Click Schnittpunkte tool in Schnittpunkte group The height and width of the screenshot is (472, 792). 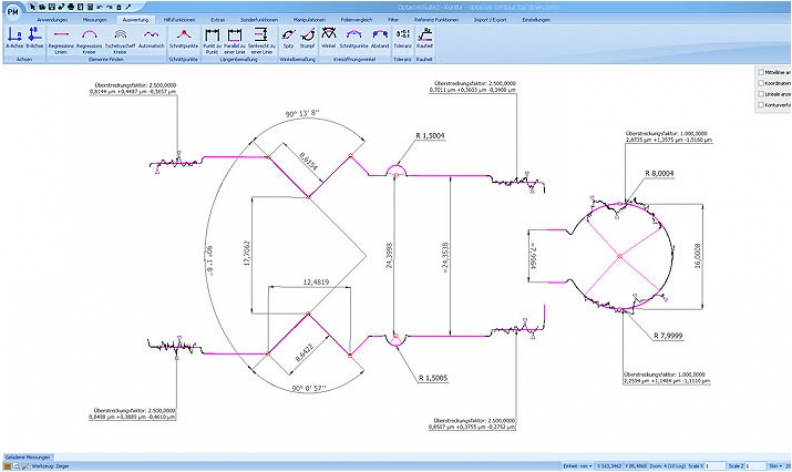tap(184, 38)
